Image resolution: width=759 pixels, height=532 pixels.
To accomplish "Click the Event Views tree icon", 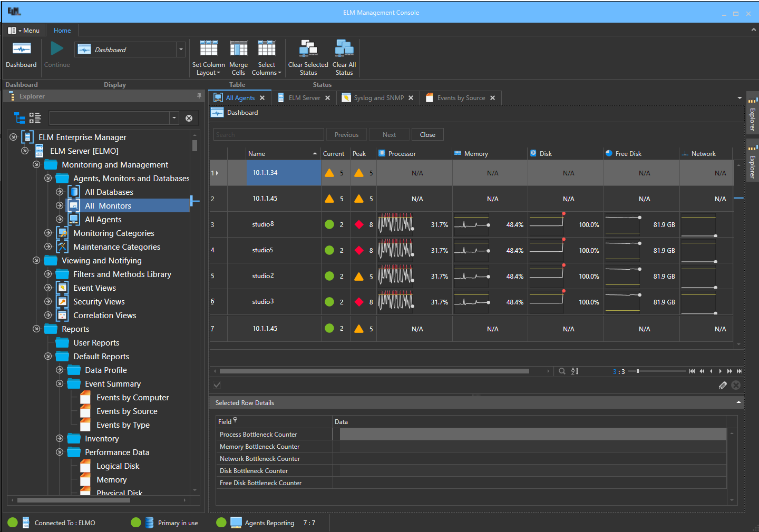I will coord(63,288).
